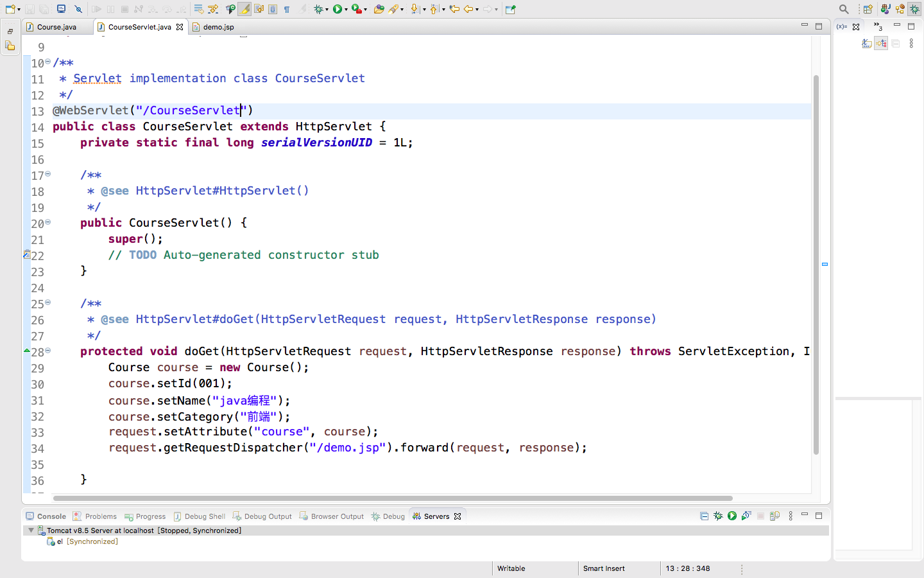Click the Last Edit Location icon
Viewport: 924px width, 578px height.
pos(454,9)
